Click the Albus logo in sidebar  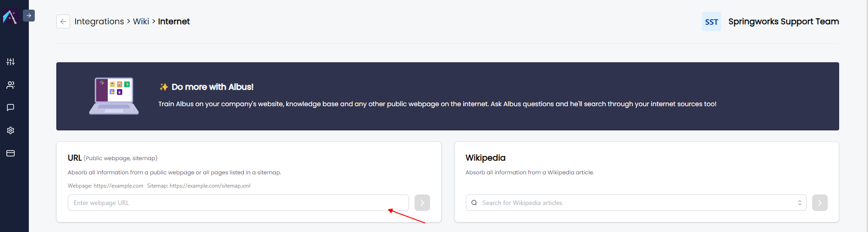10,17
